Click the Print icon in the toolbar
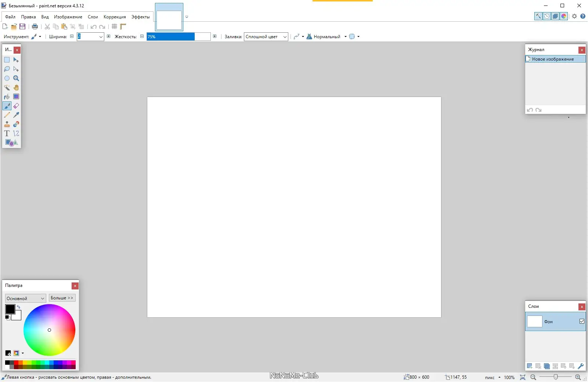588x382 pixels. (35, 26)
